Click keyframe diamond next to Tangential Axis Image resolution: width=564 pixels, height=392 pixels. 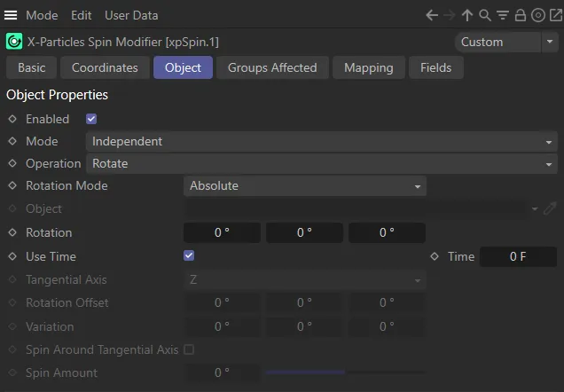coord(12,279)
